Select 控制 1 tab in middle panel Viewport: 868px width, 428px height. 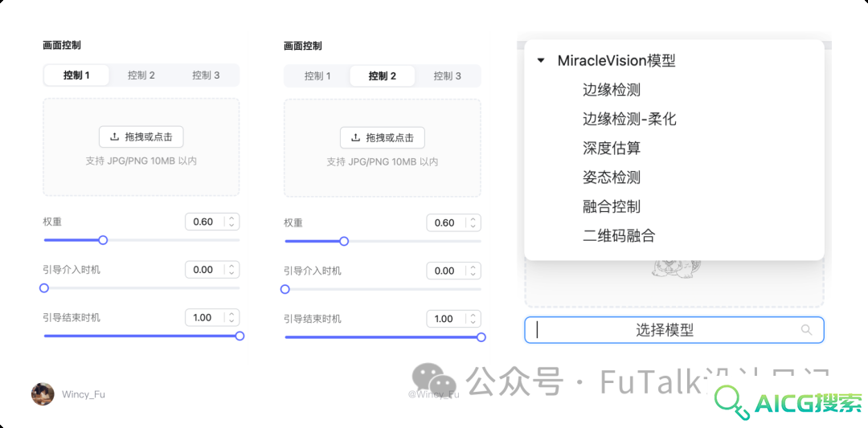pyautogui.click(x=317, y=76)
